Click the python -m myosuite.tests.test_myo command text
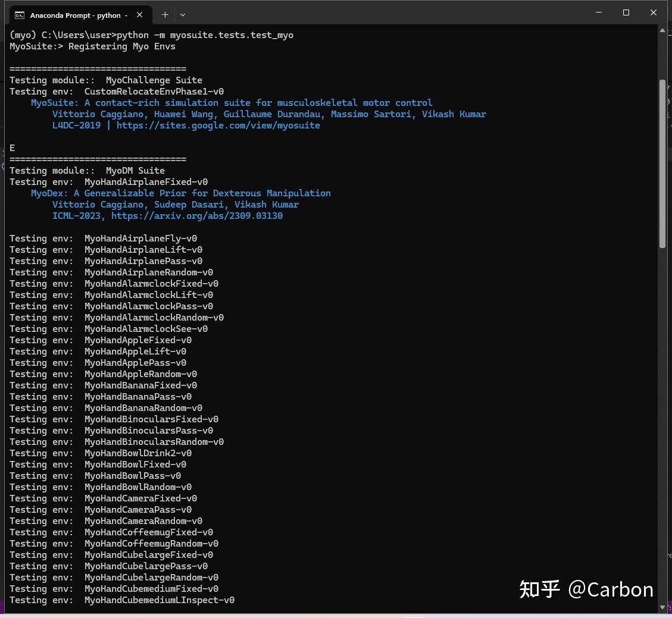Viewport: 672px width, 618px height. click(x=205, y=35)
